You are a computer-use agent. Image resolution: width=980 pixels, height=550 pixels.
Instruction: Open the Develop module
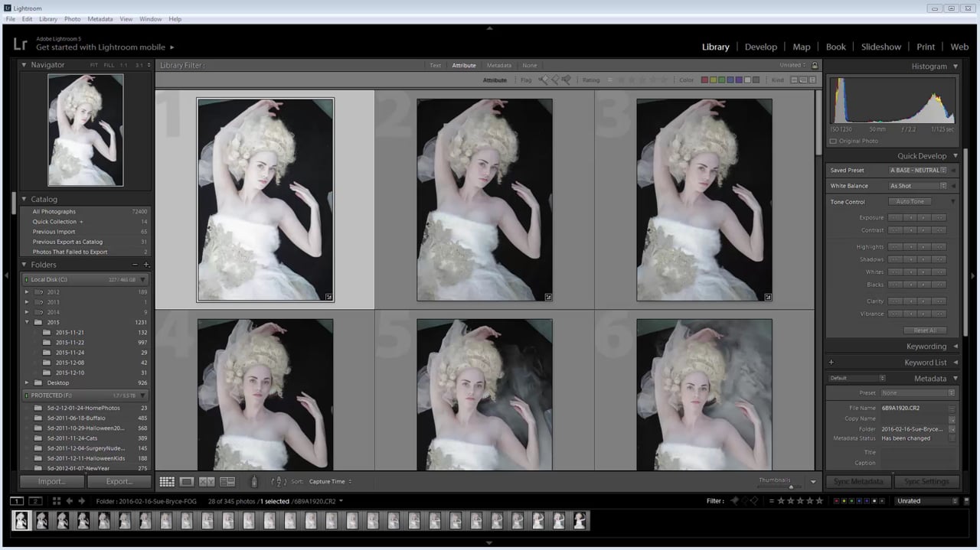pyautogui.click(x=761, y=47)
